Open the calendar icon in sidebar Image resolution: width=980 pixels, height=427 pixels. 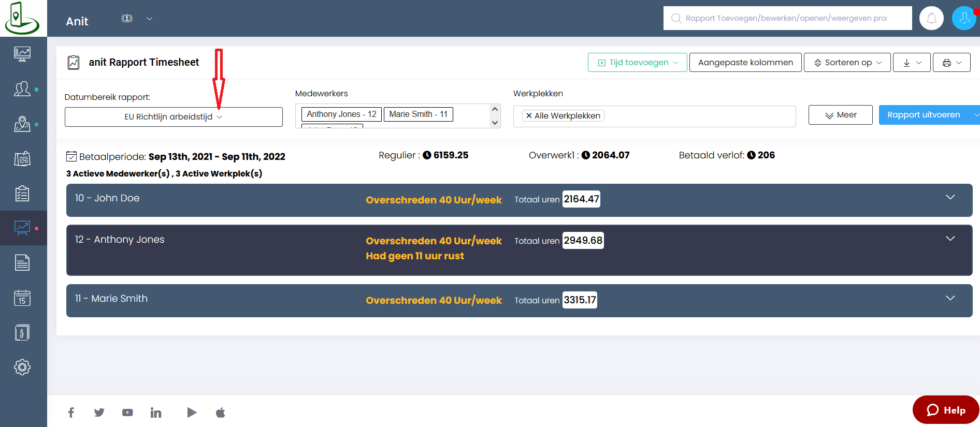(x=22, y=298)
